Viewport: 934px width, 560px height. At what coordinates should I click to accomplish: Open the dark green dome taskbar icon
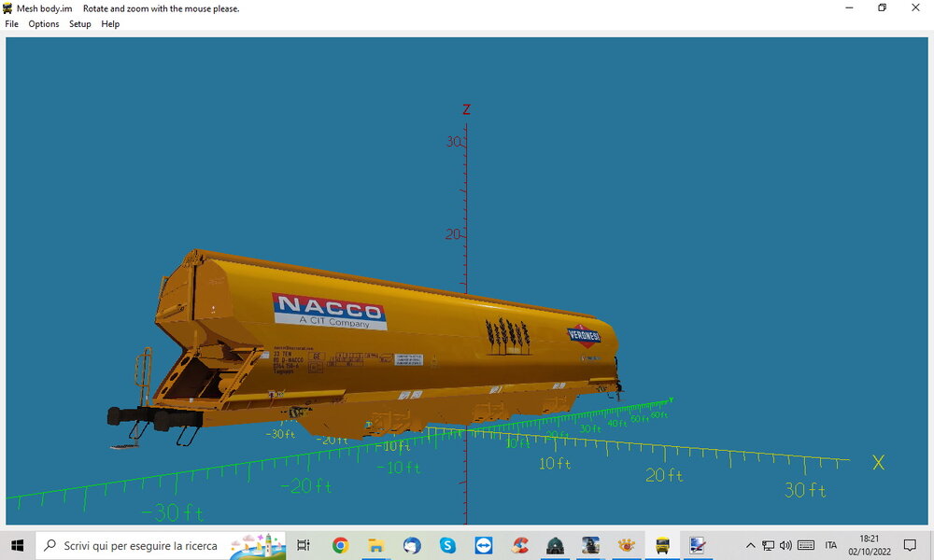(555, 545)
